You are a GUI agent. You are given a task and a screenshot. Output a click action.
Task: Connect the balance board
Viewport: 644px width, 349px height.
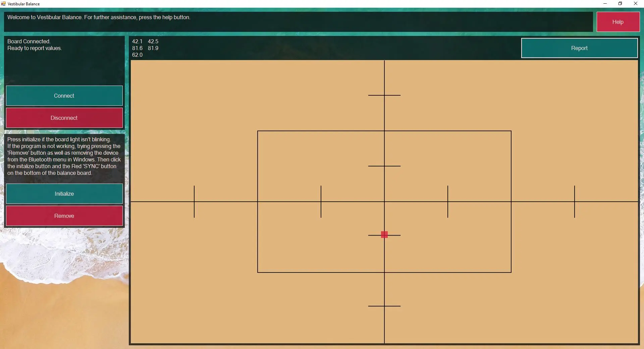[x=64, y=96]
